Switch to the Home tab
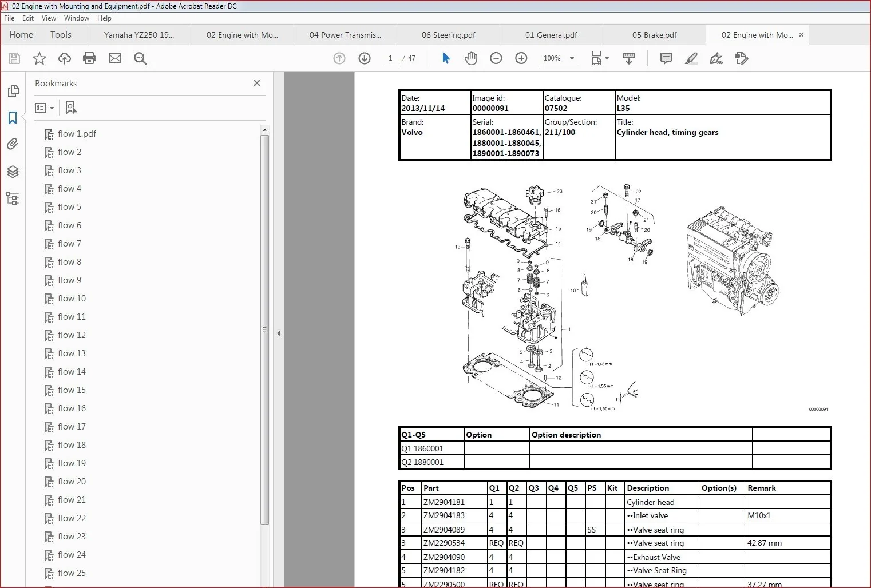This screenshot has height=588, width=871. point(21,35)
